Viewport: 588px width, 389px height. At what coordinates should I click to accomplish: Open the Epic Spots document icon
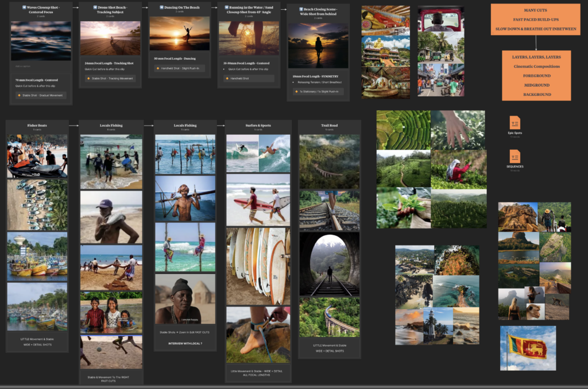click(514, 122)
